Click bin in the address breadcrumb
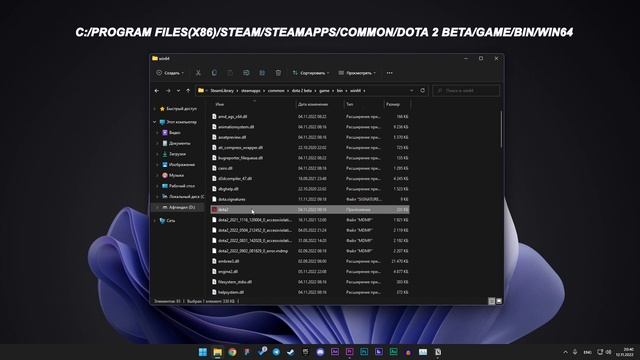This screenshot has height=360, width=640. (340, 91)
